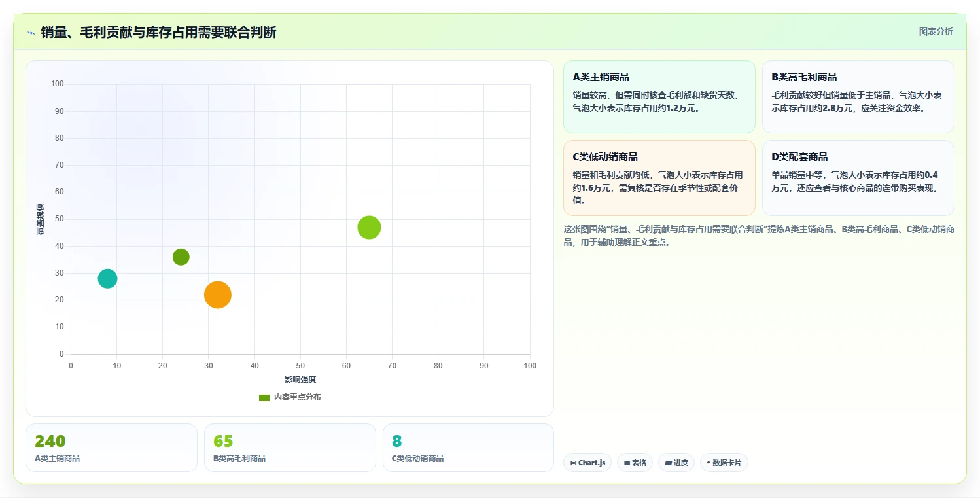Click the icon in the Chart.js chip
This screenshot has width=980, height=498.
click(x=574, y=463)
